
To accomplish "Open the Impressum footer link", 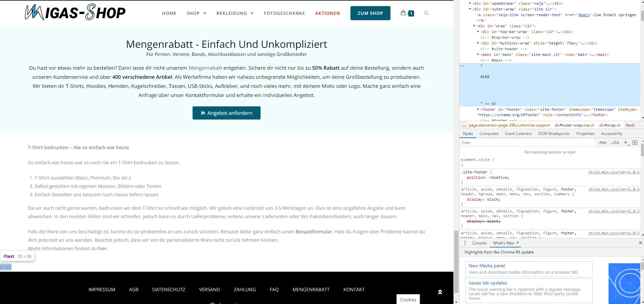I will click(x=102, y=290).
